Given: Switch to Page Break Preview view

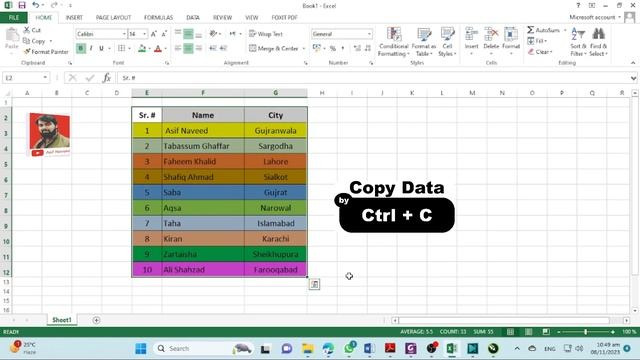Looking at the screenshot, I should tap(546, 332).
